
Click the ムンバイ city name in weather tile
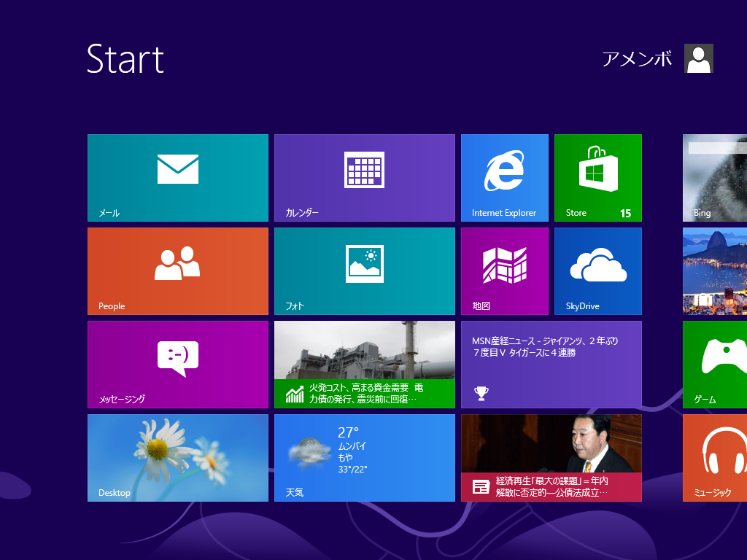coord(352,446)
